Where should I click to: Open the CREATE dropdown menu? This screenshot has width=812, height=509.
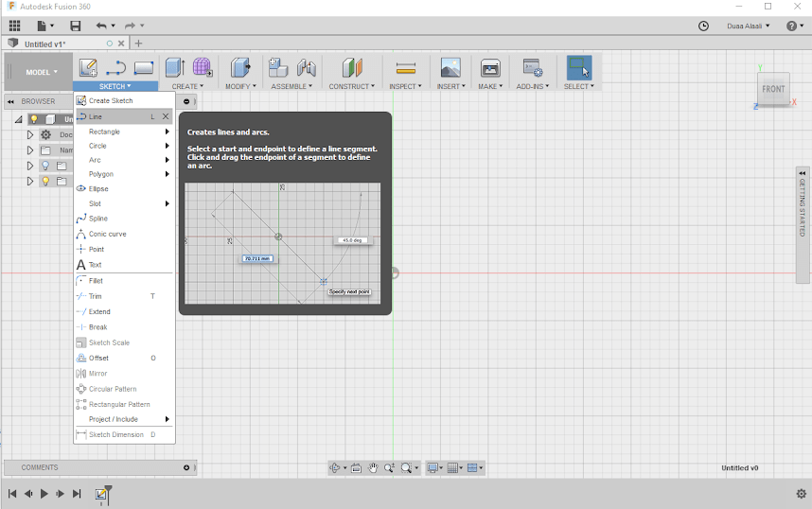click(x=187, y=86)
